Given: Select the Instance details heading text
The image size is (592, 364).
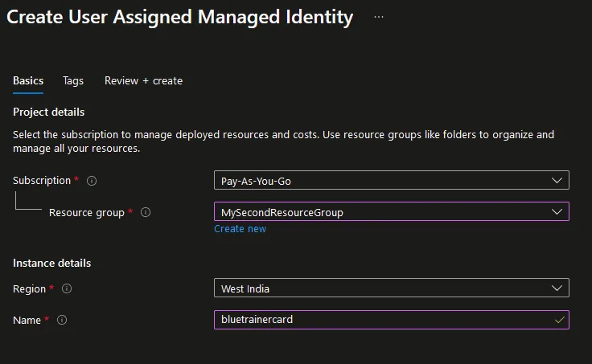Looking at the screenshot, I should [x=51, y=263].
